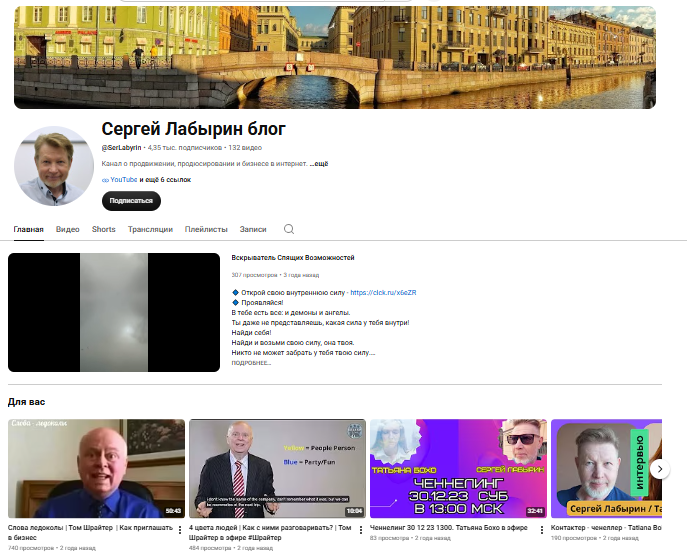Show next videos with carousel arrow
687x559 pixels.
coord(659,469)
